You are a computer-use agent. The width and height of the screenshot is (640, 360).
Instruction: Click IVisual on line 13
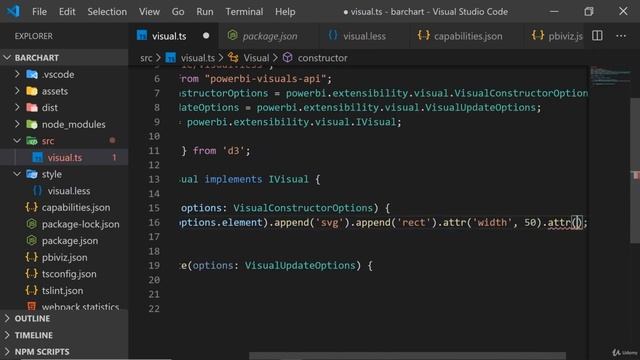click(x=288, y=179)
